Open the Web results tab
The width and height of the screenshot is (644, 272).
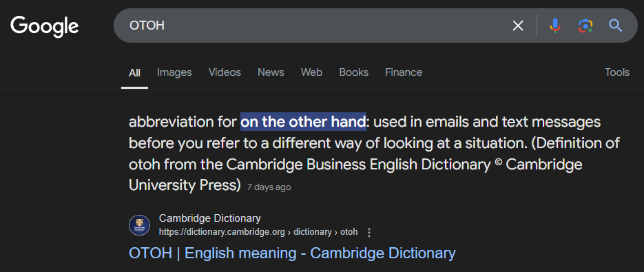tap(311, 72)
